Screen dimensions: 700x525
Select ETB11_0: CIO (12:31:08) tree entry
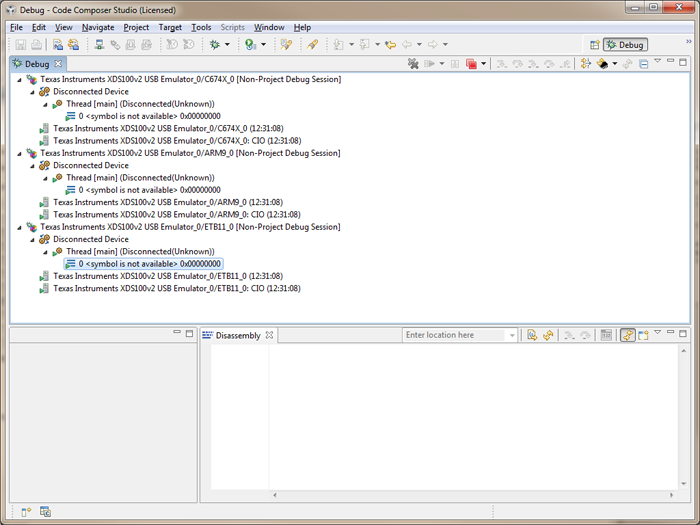(176, 288)
